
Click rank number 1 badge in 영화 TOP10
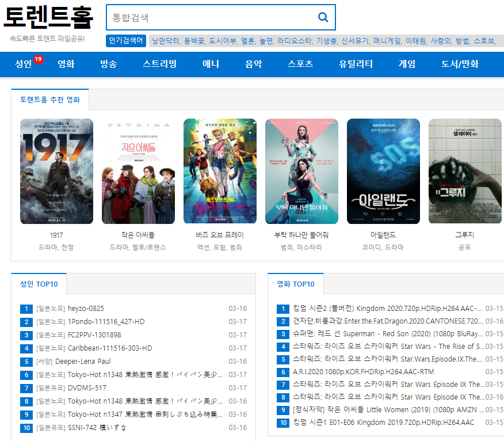click(283, 309)
